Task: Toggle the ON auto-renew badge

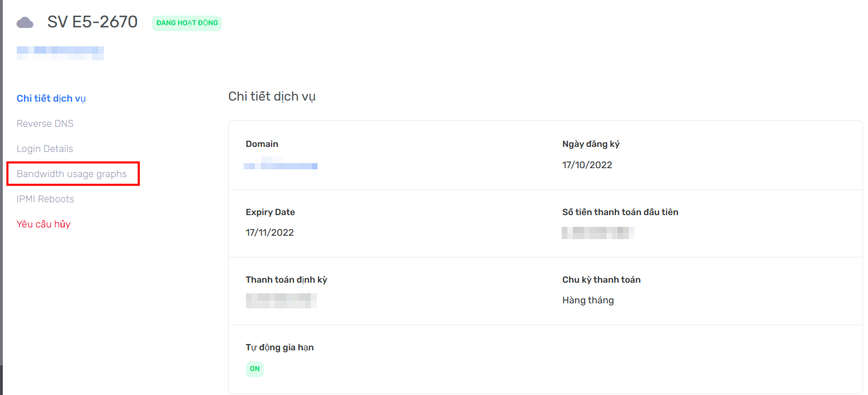Action: point(254,369)
